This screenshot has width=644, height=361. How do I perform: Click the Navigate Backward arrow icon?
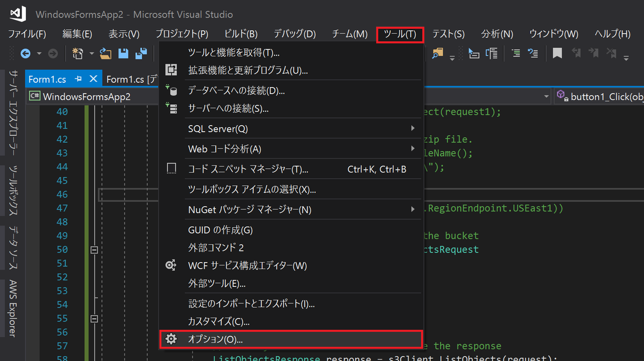click(x=25, y=53)
